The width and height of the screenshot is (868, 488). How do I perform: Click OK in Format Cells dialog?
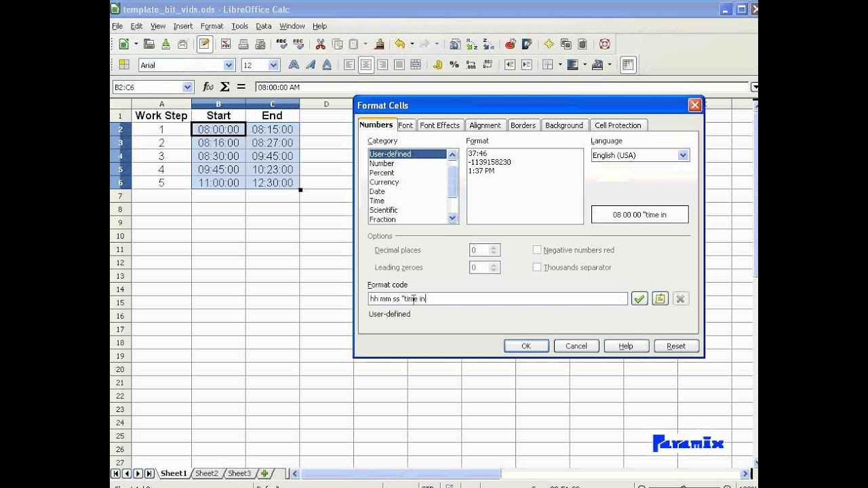pyautogui.click(x=526, y=346)
